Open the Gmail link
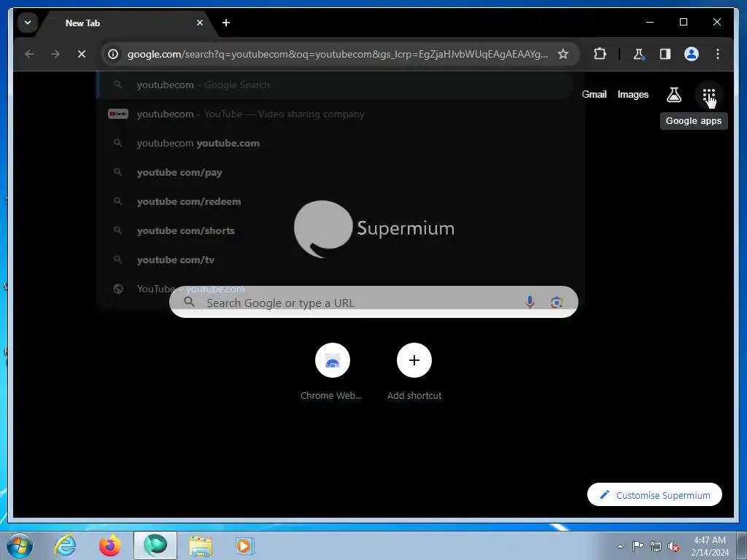The width and height of the screenshot is (747, 560). [x=594, y=94]
